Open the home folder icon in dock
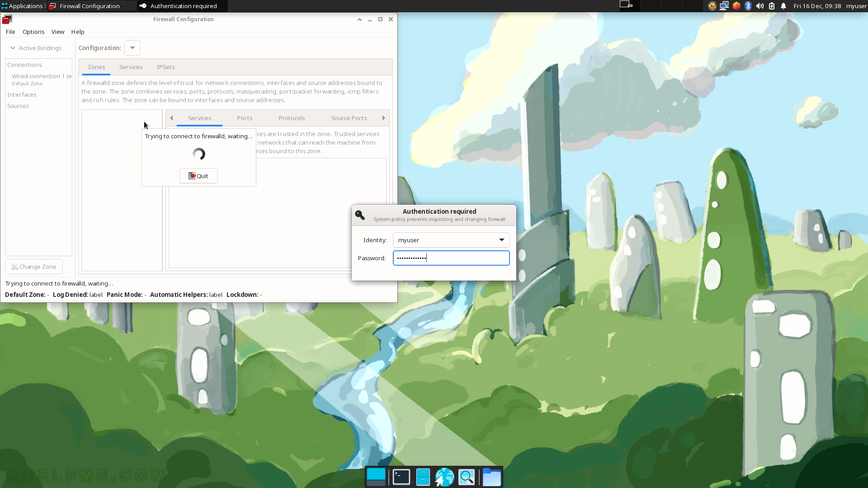The image size is (868, 488). coord(491,477)
